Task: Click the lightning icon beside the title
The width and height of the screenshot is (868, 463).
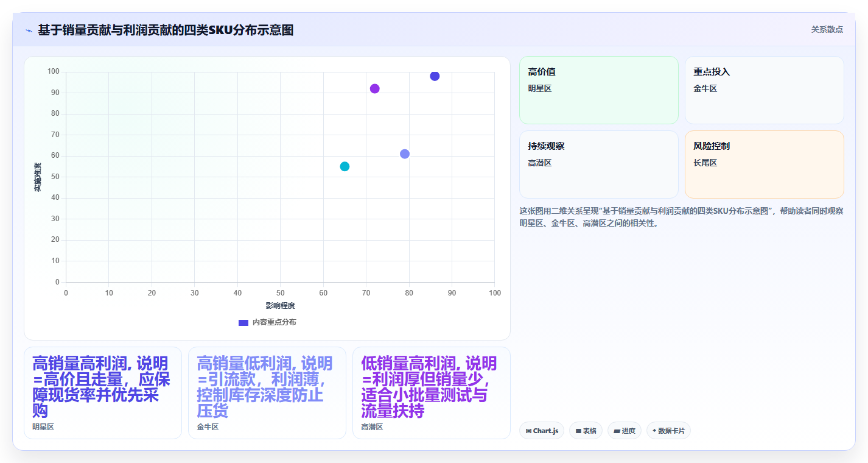Action: [x=29, y=30]
